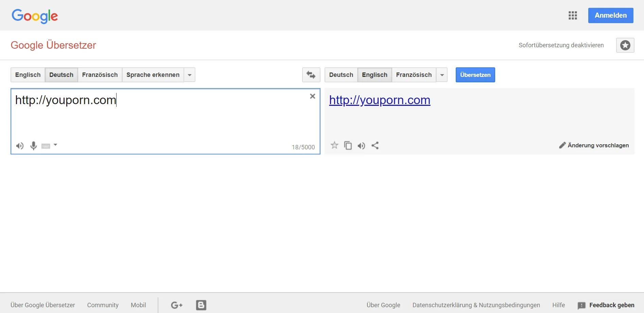The image size is (644, 313).
Task: Open Google+ footer icon
Action: [177, 305]
